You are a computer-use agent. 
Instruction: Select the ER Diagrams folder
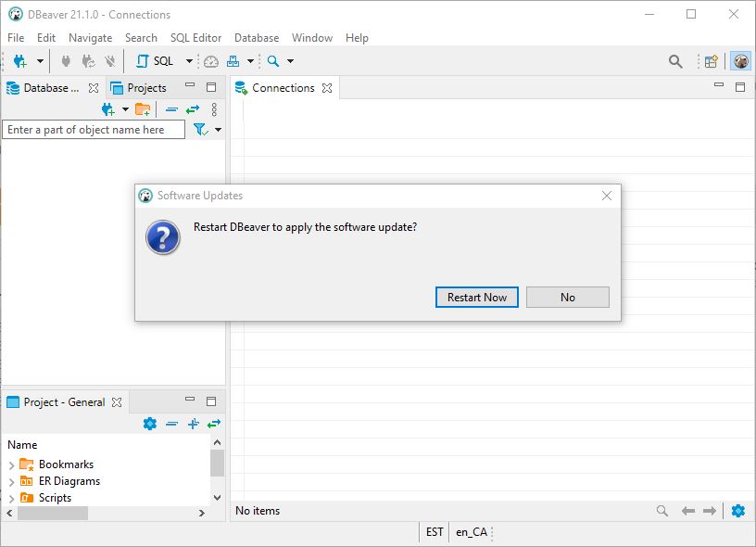pos(60,481)
